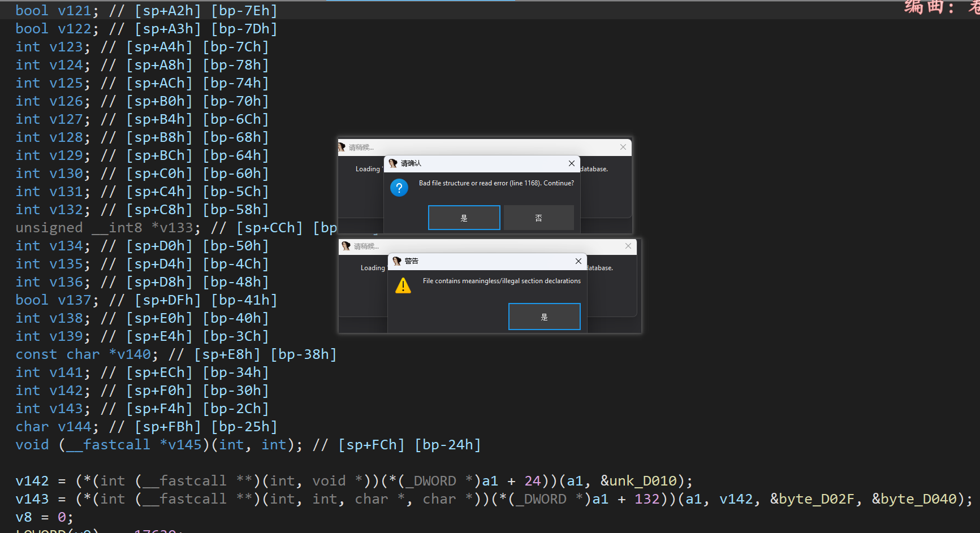
Task: Click 是 in the 请确认 dialog
Action: point(464,218)
